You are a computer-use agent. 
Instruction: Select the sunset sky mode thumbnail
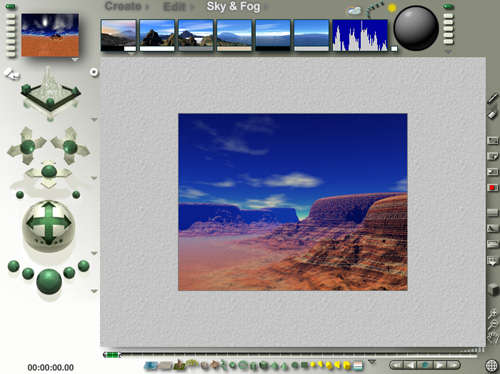tap(118, 35)
